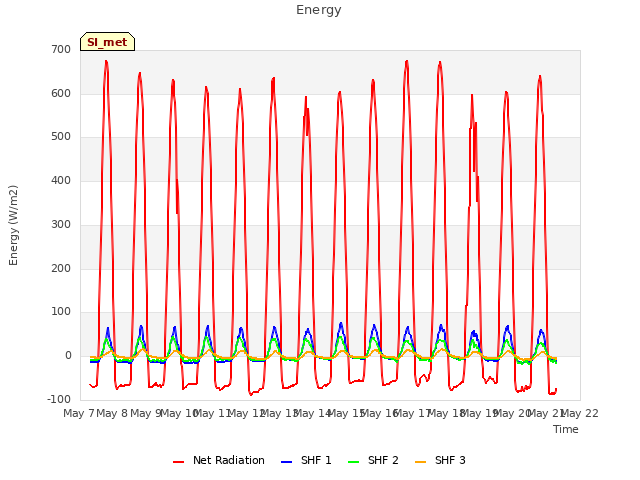
Task: Click the orange SHF 3 legend swatch
Action: 420,462
